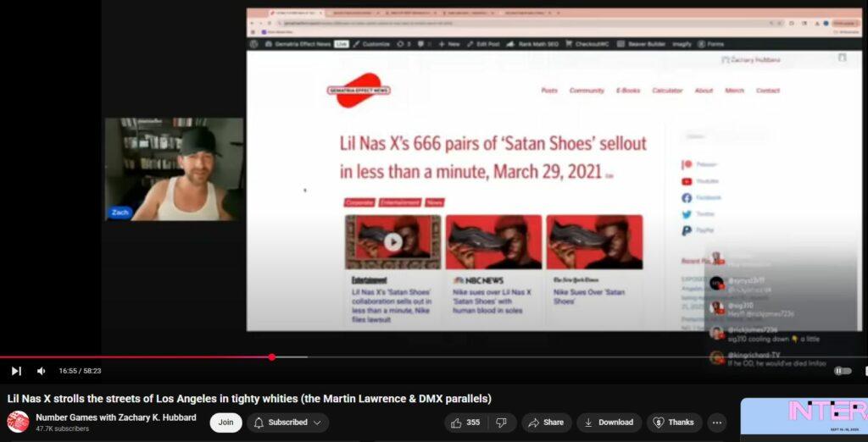The image size is (868, 442).
Task: Click the @kingrichard-TV chat message
Action: click(x=768, y=359)
